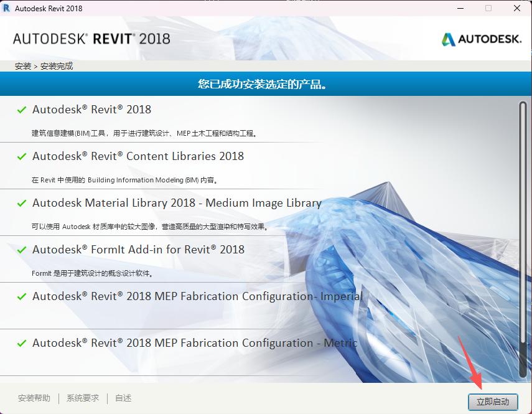Click the checkmark next to FormIt Add-in for Revit
The width and height of the screenshot is (532, 414).
[x=22, y=249]
